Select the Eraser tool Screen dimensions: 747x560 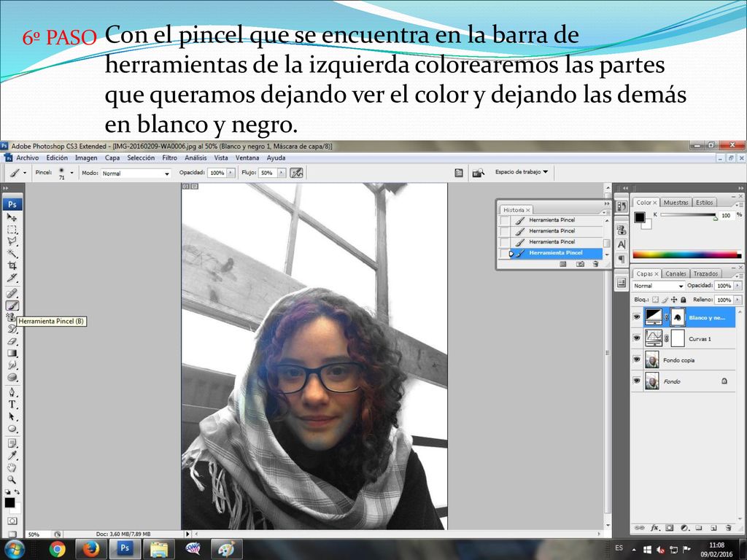[12, 341]
